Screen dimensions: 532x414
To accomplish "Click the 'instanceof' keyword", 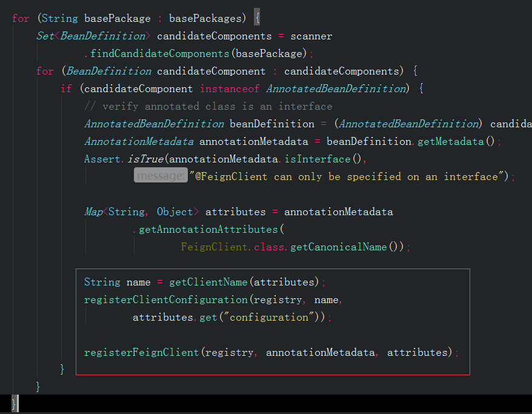I will tap(230, 88).
